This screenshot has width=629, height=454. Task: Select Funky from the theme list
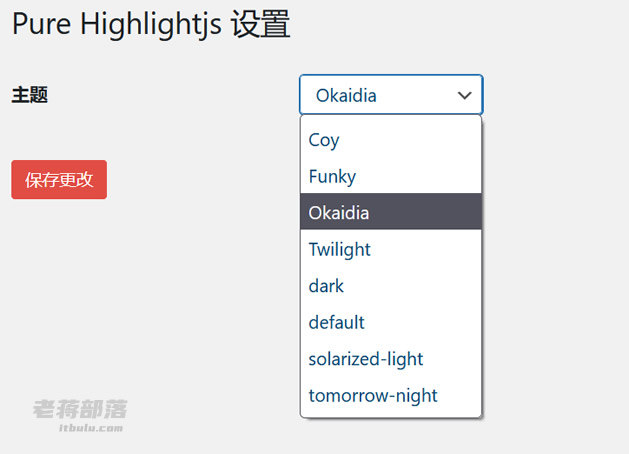tap(391, 176)
